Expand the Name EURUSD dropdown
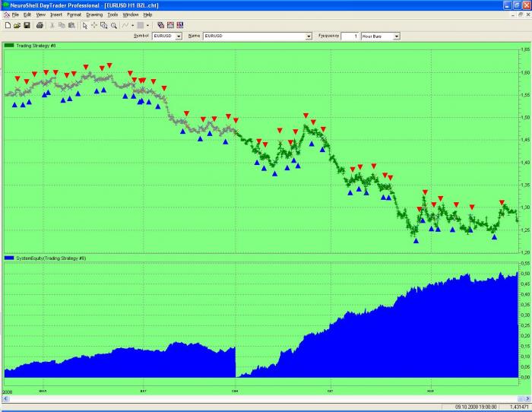The image size is (532, 412). (309, 36)
